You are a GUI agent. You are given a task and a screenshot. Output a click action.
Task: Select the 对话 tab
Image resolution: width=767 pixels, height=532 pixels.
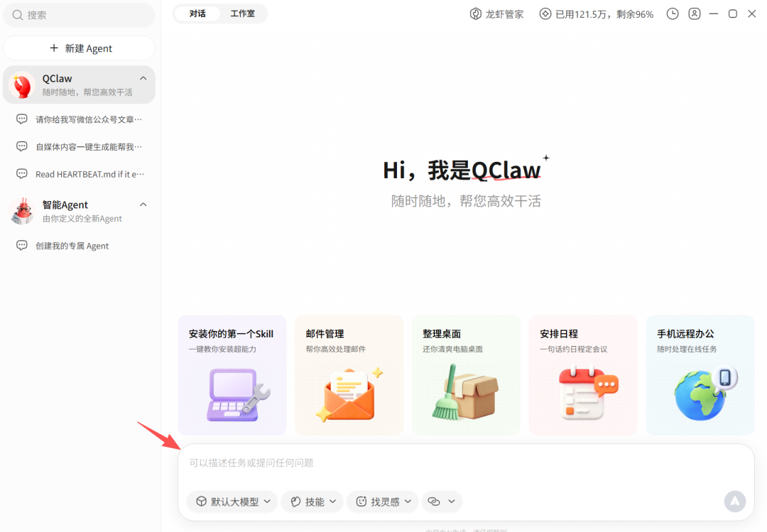197,13
